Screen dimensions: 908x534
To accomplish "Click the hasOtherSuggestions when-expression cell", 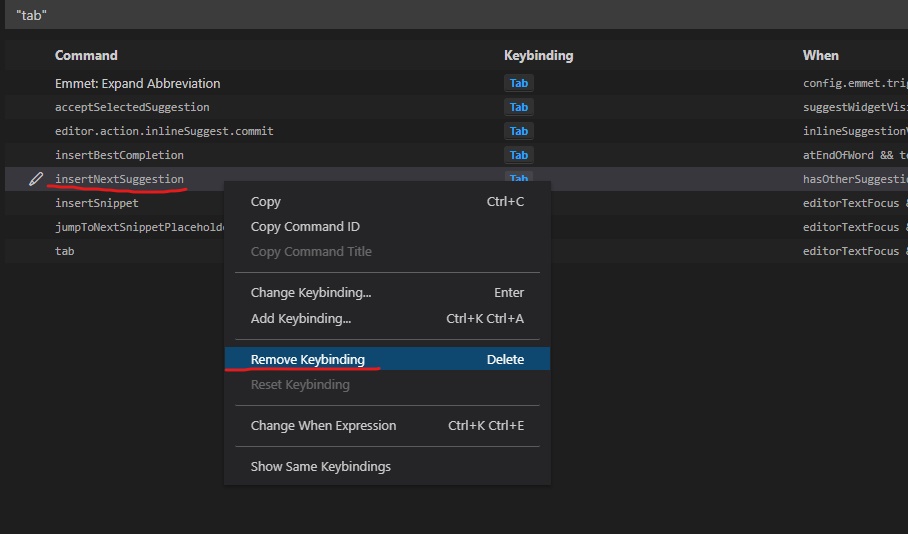I will pos(855,179).
